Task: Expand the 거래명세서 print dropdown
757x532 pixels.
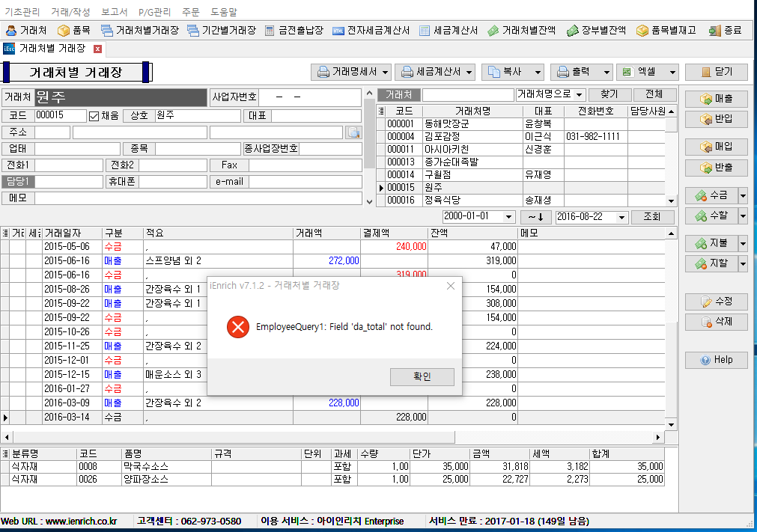Action: click(x=386, y=73)
